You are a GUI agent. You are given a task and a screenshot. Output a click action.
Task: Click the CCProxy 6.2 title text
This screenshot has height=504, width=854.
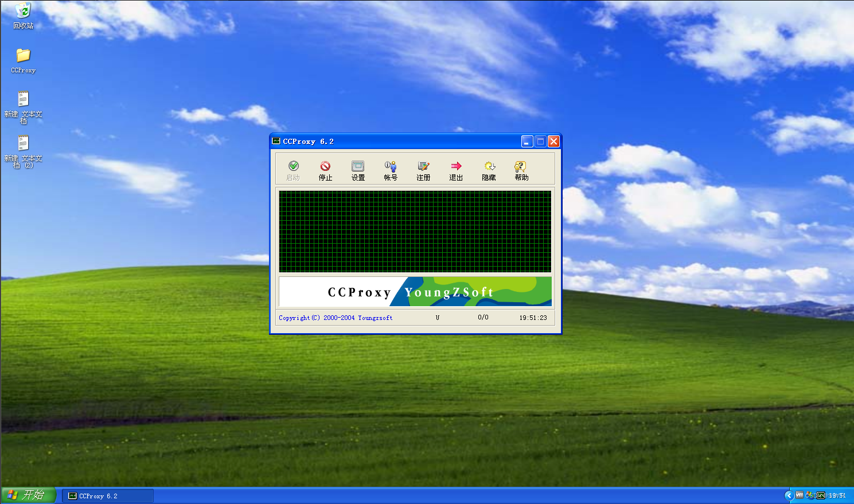tap(308, 141)
